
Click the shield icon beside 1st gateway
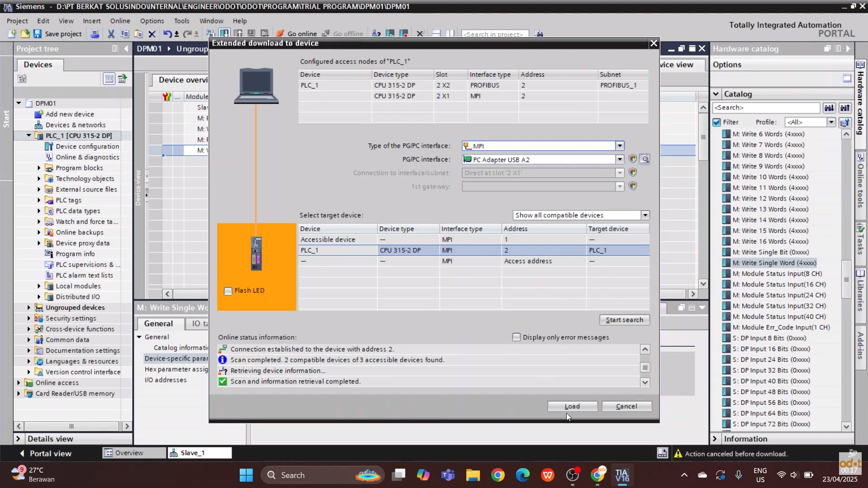(632, 186)
